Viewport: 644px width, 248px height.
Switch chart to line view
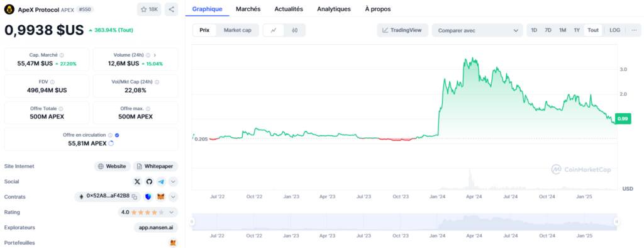click(274, 30)
